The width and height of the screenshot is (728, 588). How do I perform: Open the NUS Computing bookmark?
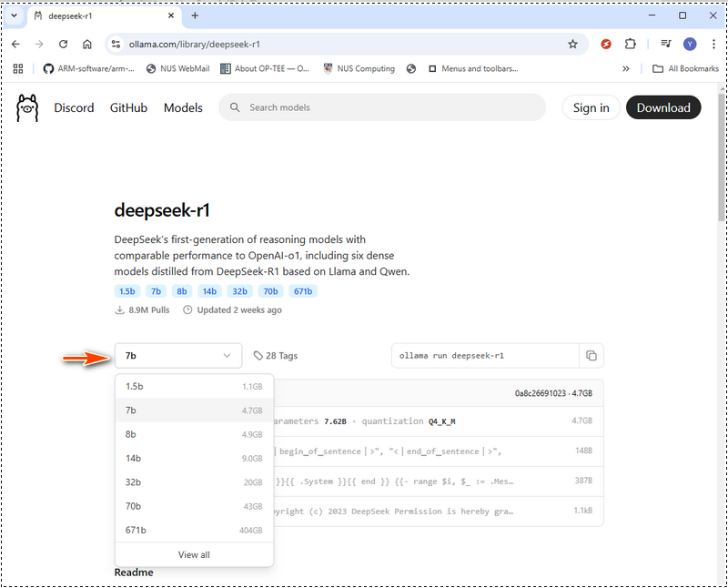[359, 69]
